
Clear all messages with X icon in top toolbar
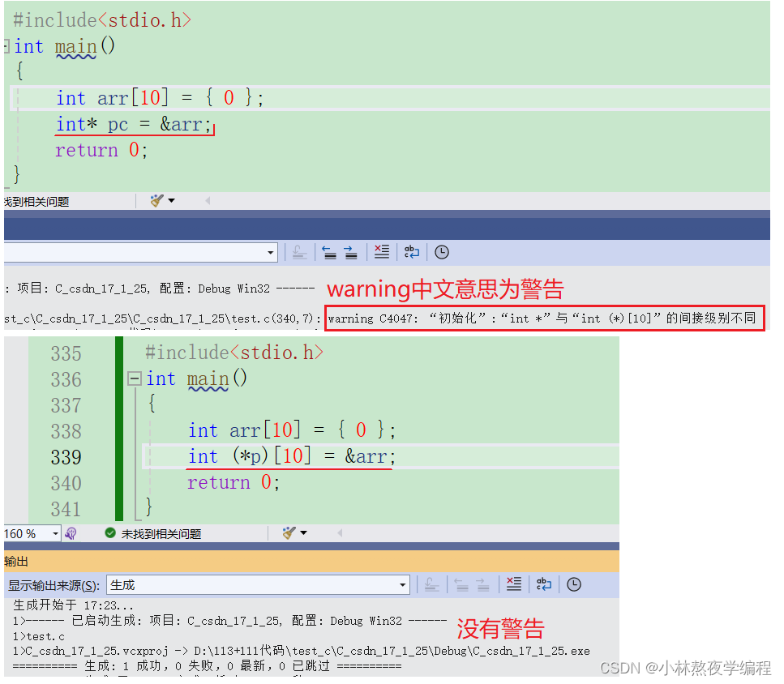click(x=382, y=252)
